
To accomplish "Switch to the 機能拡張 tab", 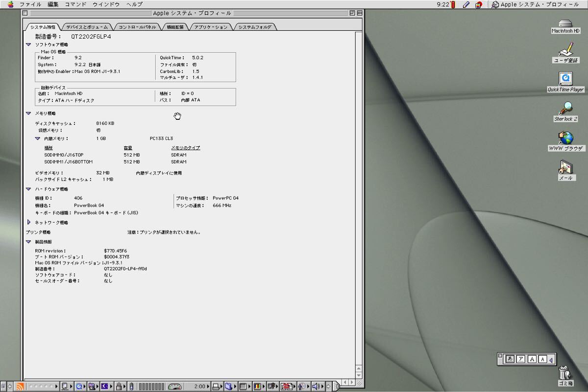I will pos(175,27).
